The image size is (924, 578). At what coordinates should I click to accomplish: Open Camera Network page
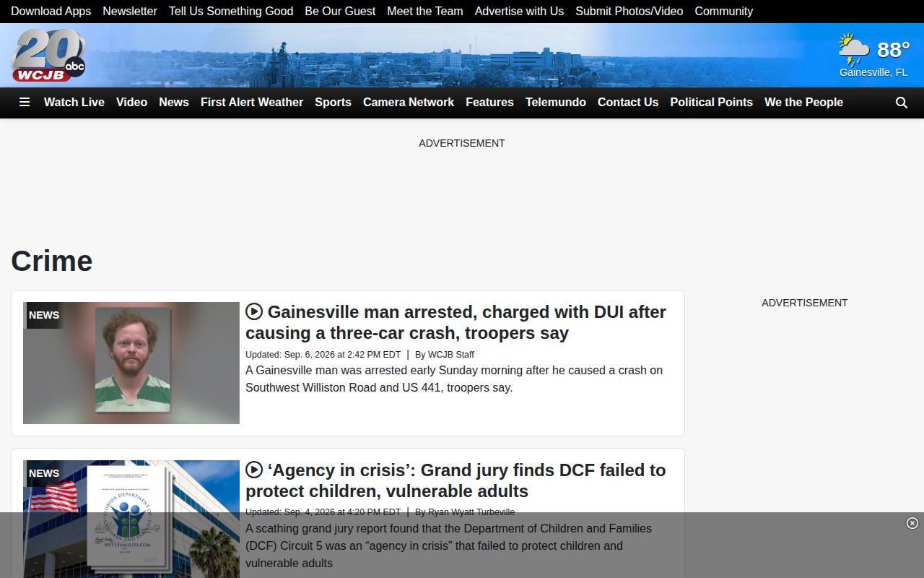click(409, 103)
